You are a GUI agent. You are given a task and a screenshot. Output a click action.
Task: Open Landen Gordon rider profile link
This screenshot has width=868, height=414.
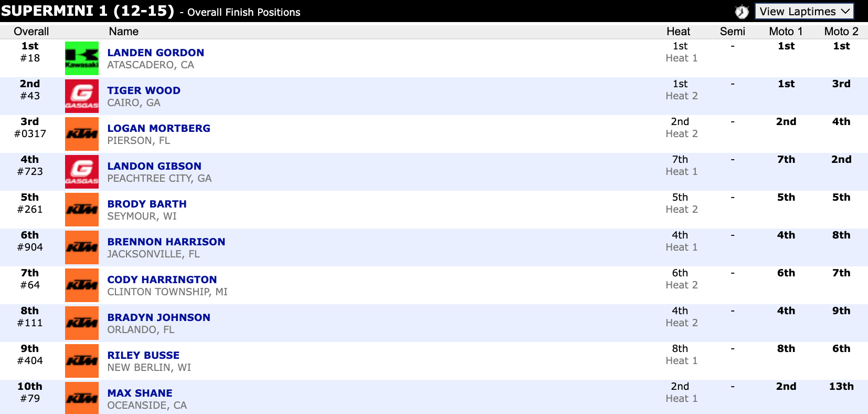coord(155,53)
